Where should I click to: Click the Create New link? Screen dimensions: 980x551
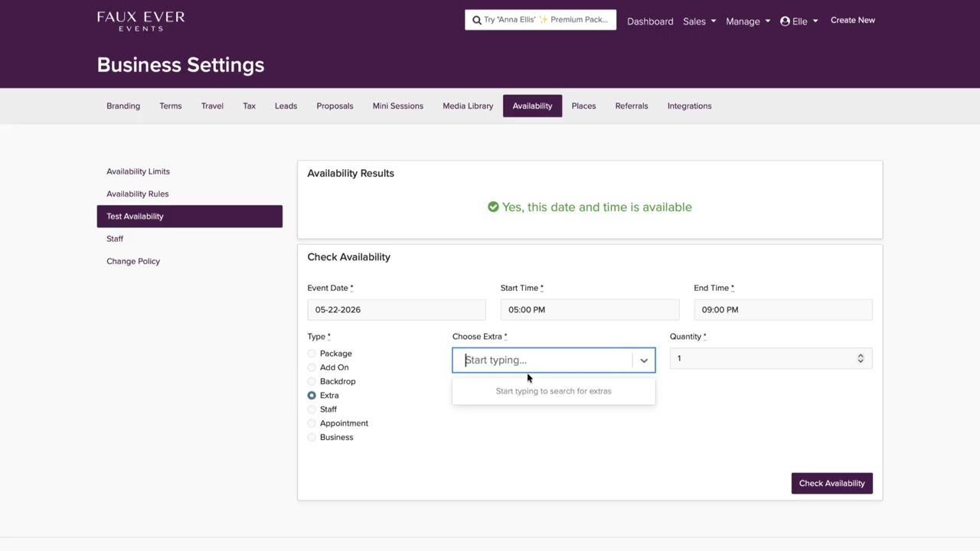click(852, 20)
